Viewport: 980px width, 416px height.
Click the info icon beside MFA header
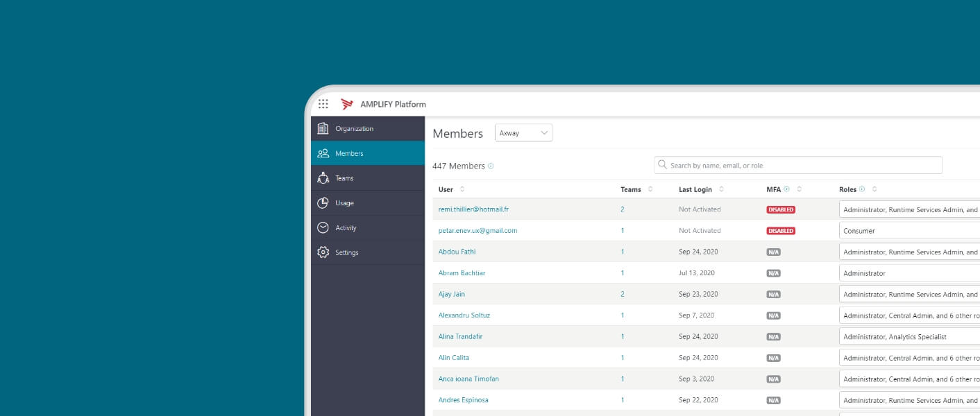tap(786, 189)
